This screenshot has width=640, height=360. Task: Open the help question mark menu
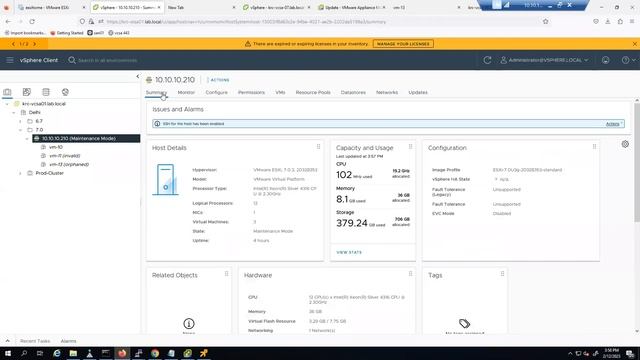coord(628,60)
